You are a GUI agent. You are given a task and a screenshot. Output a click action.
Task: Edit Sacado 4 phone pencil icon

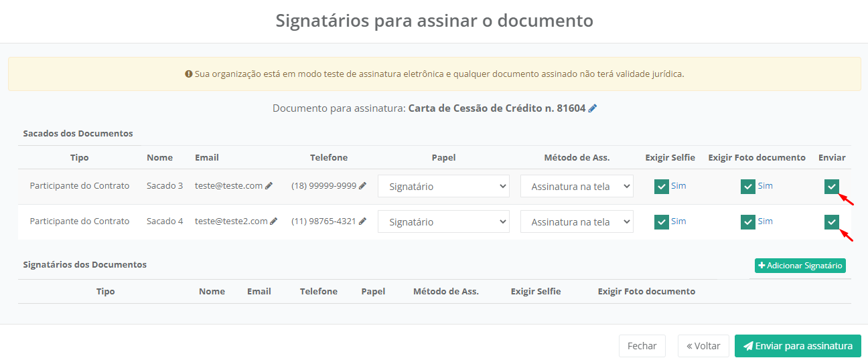pyautogui.click(x=363, y=221)
